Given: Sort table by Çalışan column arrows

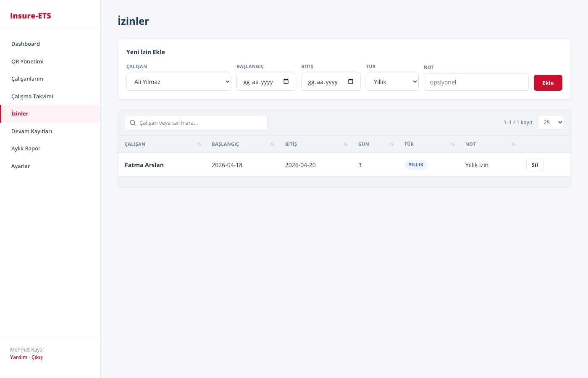Looking at the screenshot, I should pyautogui.click(x=199, y=144).
